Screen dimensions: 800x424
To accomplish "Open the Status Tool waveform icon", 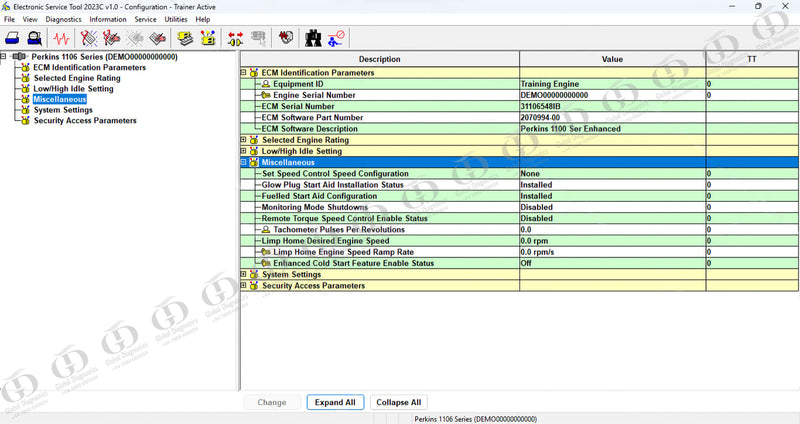I will [x=61, y=38].
